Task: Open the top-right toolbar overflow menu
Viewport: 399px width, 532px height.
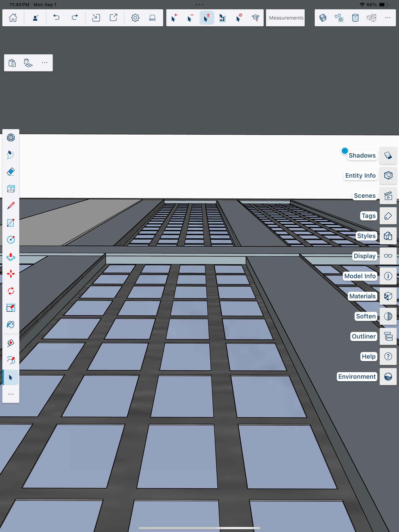Action: pyautogui.click(x=387, y=18)
